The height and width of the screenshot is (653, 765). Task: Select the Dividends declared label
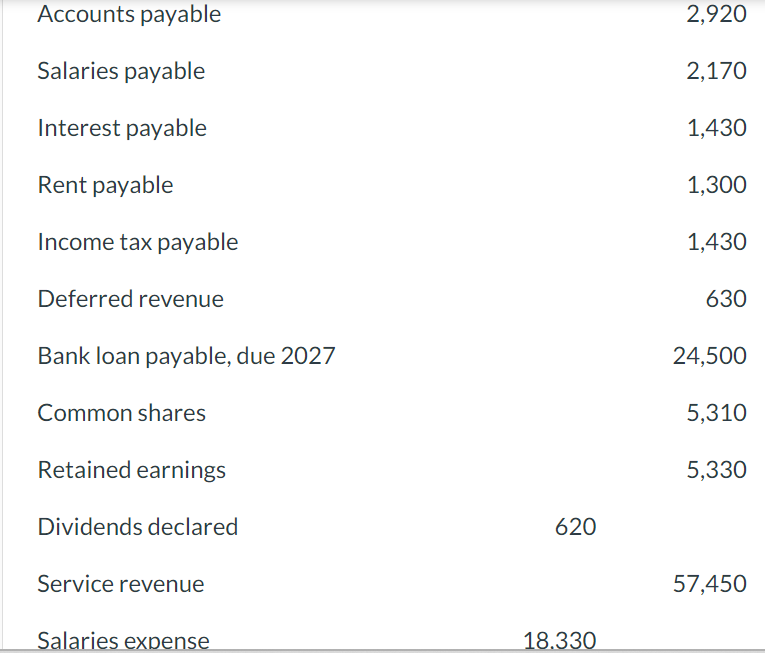click(138, 527)
